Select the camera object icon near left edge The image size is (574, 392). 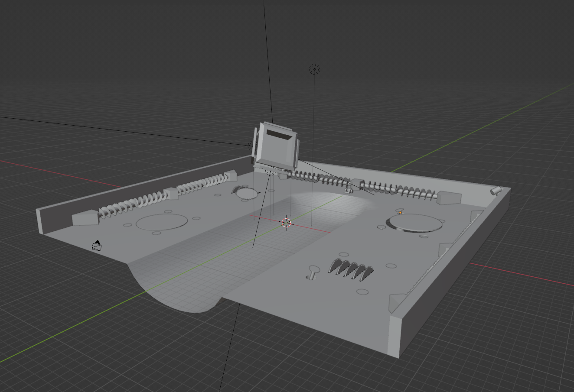tap(97, 246)
